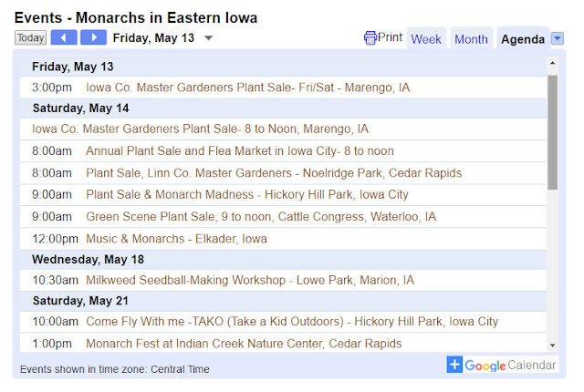Expand Green Scene Plant Sale event details
The width and height of the screenshot is (584, 392).
point(261,216)
